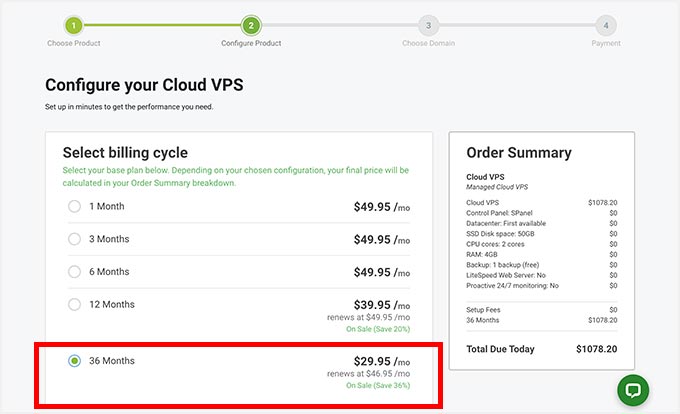Go to the Payment step label
This screenshot has height=414, width=680.
[605, 44]
